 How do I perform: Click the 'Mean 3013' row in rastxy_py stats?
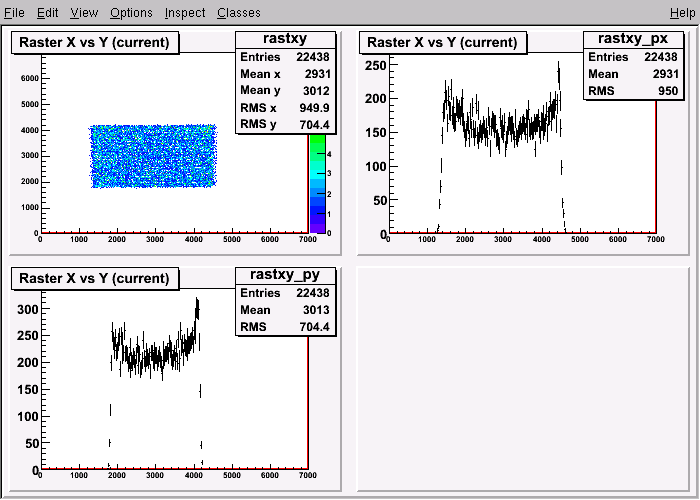tap(285, 310)
